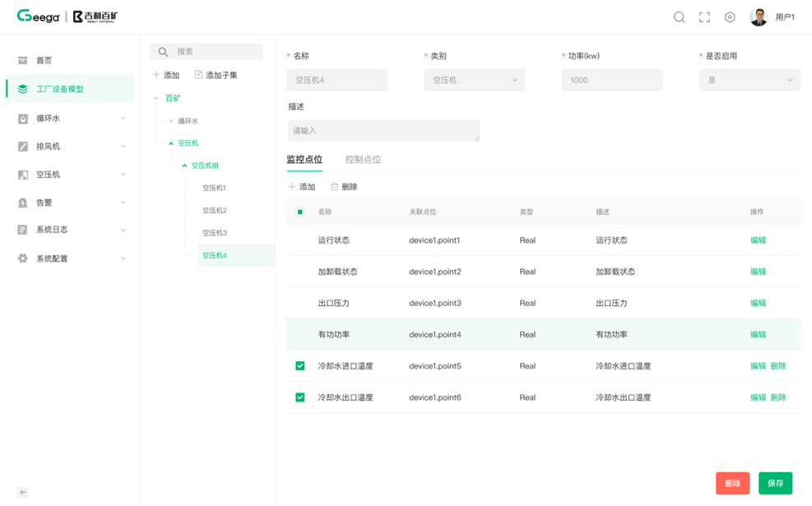This screenshot has height=506, width=812.
Task: Collapse sidebar using bottom-left arrow icon
Action: click(x=23, y=492)
